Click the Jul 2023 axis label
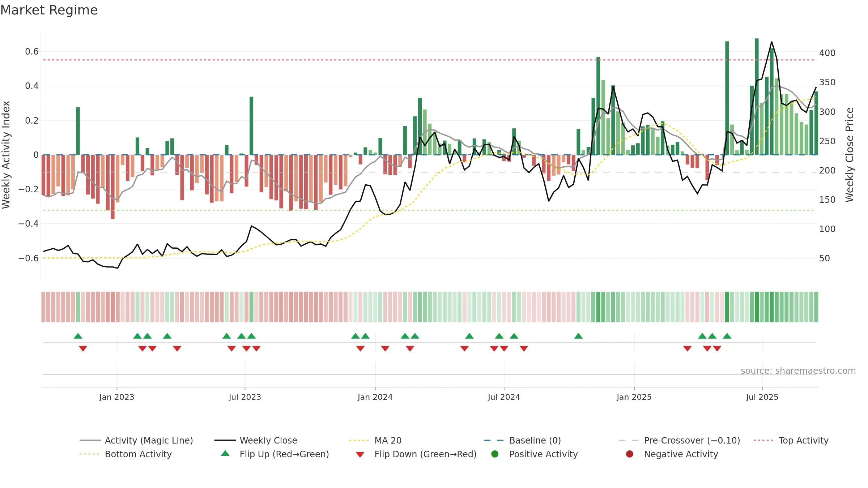 245,397
